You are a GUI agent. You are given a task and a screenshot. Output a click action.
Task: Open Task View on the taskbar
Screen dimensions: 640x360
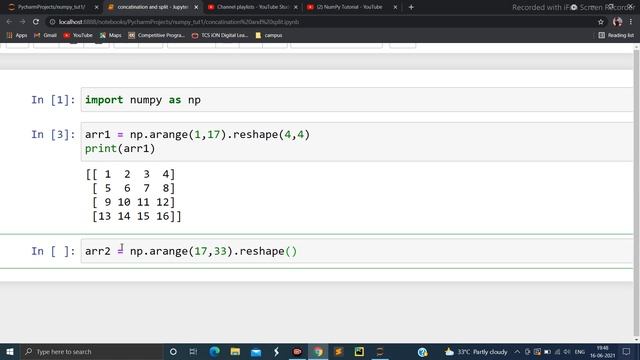[x=193, y=351]
